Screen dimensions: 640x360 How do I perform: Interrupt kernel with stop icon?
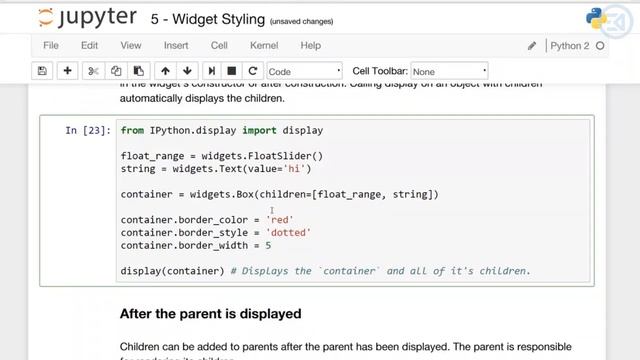click(x=232, y=71)
